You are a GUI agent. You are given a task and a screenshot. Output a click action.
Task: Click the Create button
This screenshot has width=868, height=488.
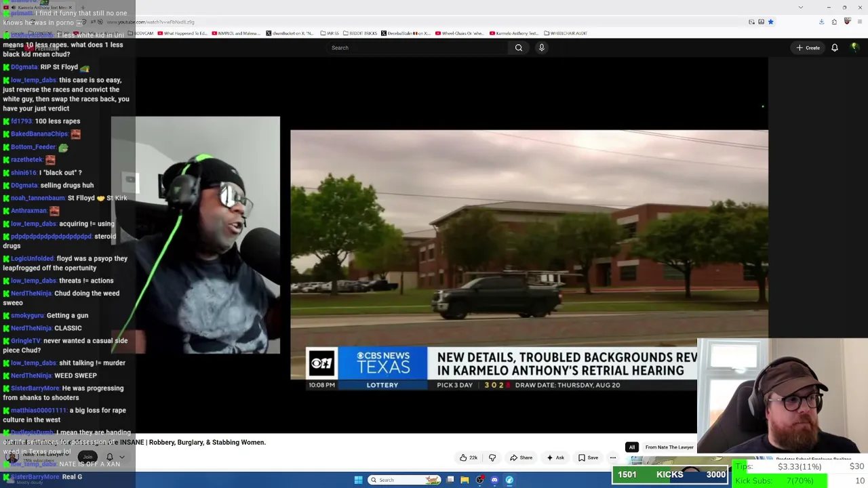click(x=808, y=47)
